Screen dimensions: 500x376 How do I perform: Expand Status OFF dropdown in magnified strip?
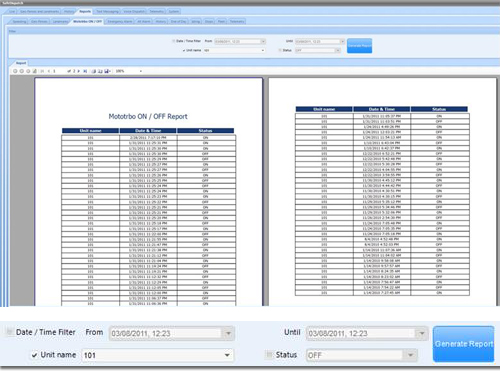coord(411,355)
